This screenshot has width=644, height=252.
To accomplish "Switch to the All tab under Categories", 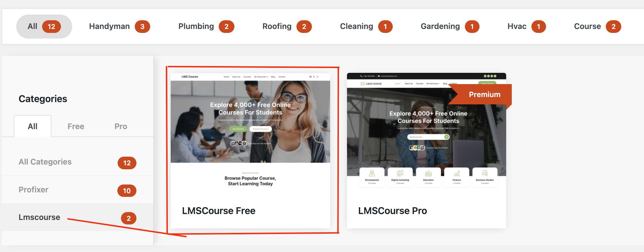I will (x=33, y=126).
